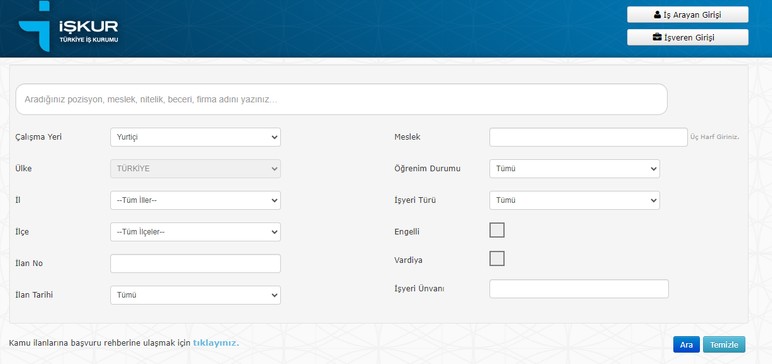This screenshot has height=364, width=772.
Task: Click the İŞKUR logo
Action: pos(68,26)
